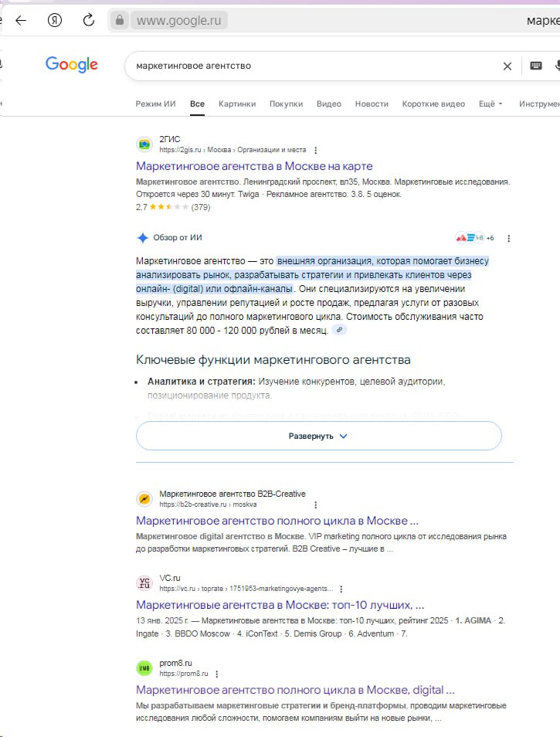Expand the AI overview with Развернуть
Viewport: 560px width, 737px height.
click(x=318, y=436)
